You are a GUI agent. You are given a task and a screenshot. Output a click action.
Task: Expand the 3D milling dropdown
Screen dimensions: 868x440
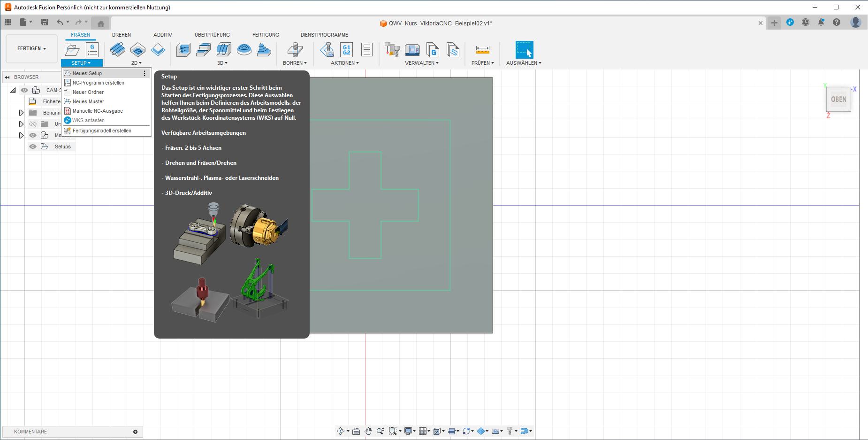point(222,63)
